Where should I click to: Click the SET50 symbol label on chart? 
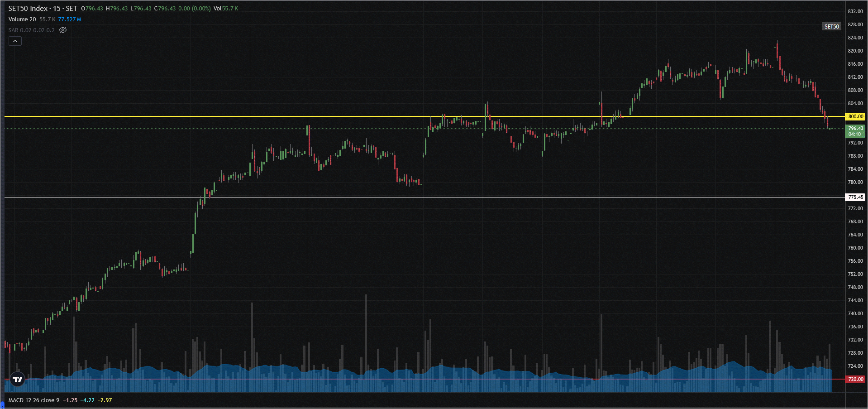pos(832,27)
